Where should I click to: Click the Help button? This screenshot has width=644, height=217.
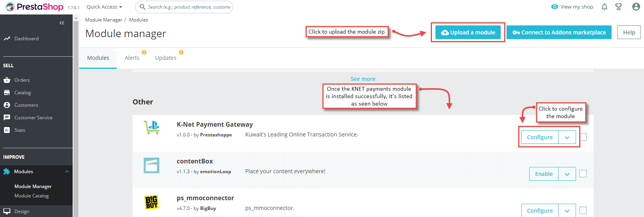coord(629,32)
